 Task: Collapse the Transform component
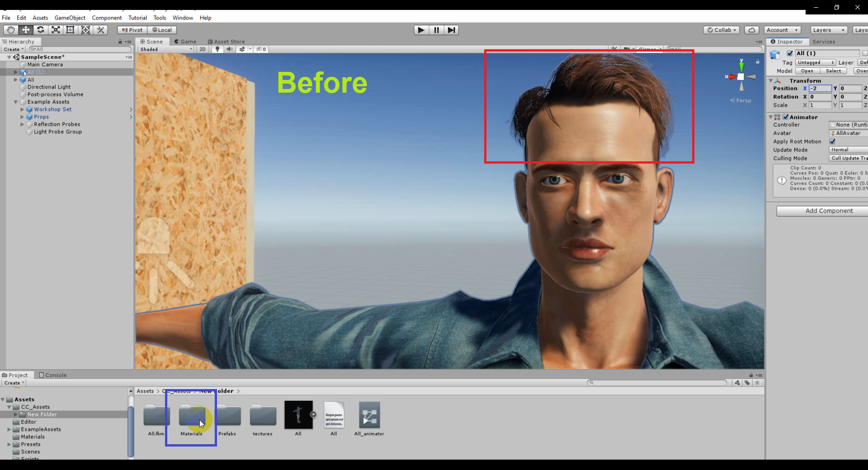(771, 80)
